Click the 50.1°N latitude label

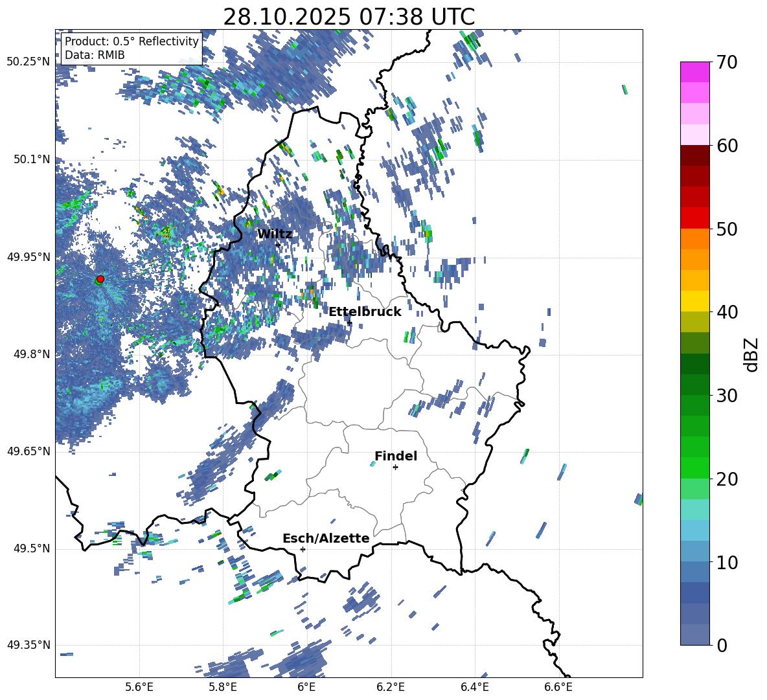pyautogui.click(x=32, y=159)
